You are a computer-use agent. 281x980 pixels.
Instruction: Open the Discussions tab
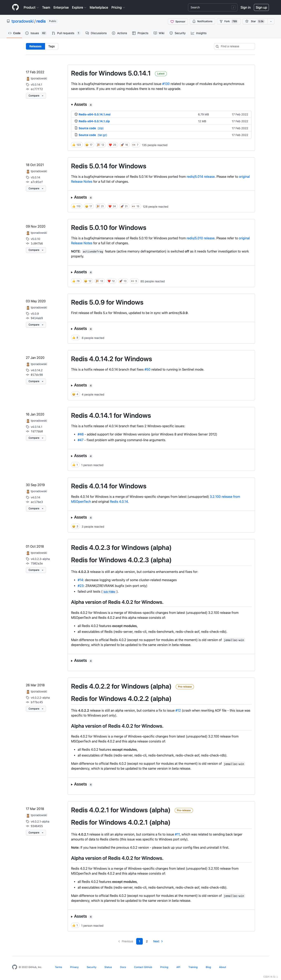pos(96,33)
